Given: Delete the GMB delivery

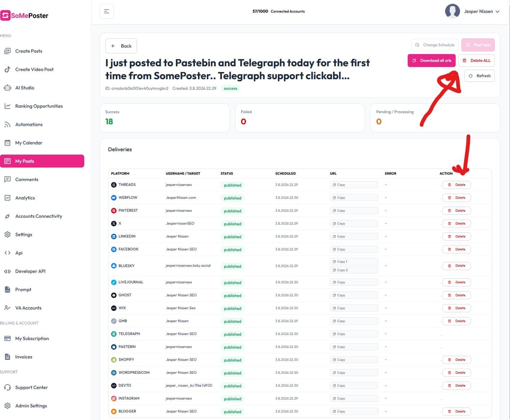Looking at the screenshot, I should (457, 321).
